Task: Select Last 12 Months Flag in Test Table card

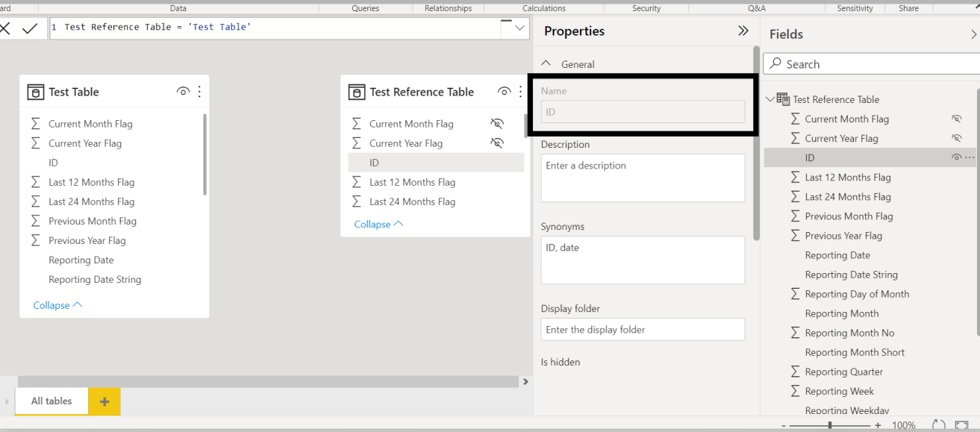Action: pyautogui.click(x=92, y=182)
